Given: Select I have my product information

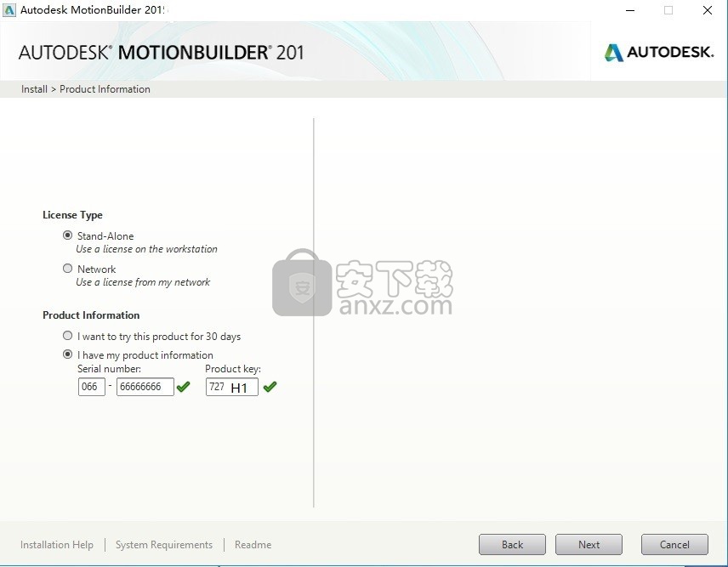Looking at the screenshot, I should 68,354.
